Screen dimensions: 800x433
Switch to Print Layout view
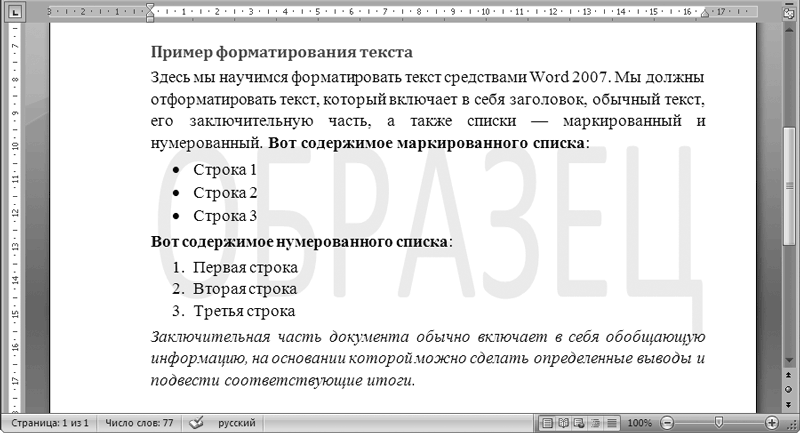click(548, 423)
